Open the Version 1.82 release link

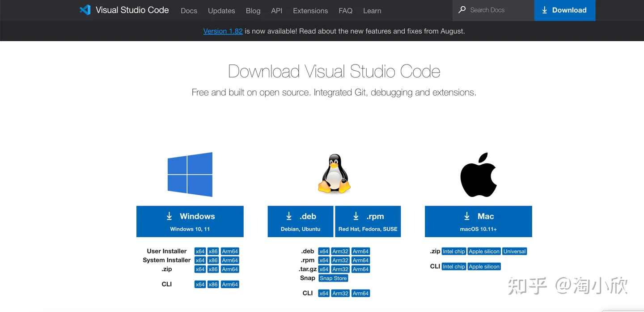(223, 31)
